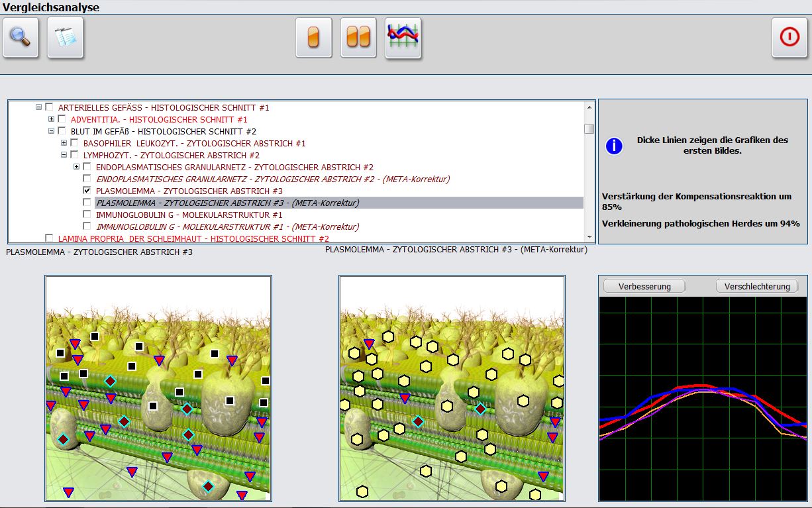Enable the ADVENTITIA histologischer Schnitt checkbox
812x508 pixels.
[62, 119]
